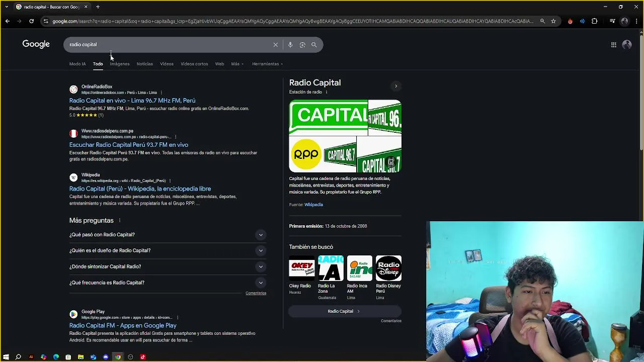644x362 pixels.
Task: Select the Imágenes tab
Action: click(120, 64)
